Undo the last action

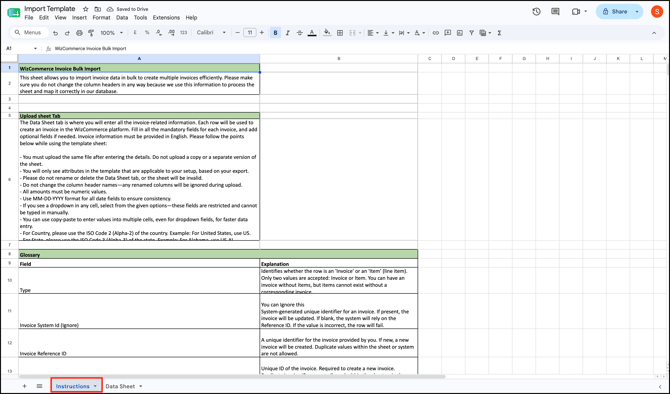click(56, 33)
